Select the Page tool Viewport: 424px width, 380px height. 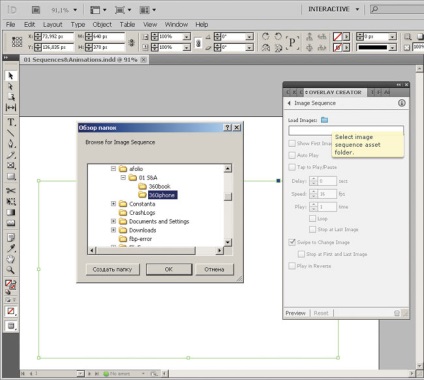coord(11,97)
